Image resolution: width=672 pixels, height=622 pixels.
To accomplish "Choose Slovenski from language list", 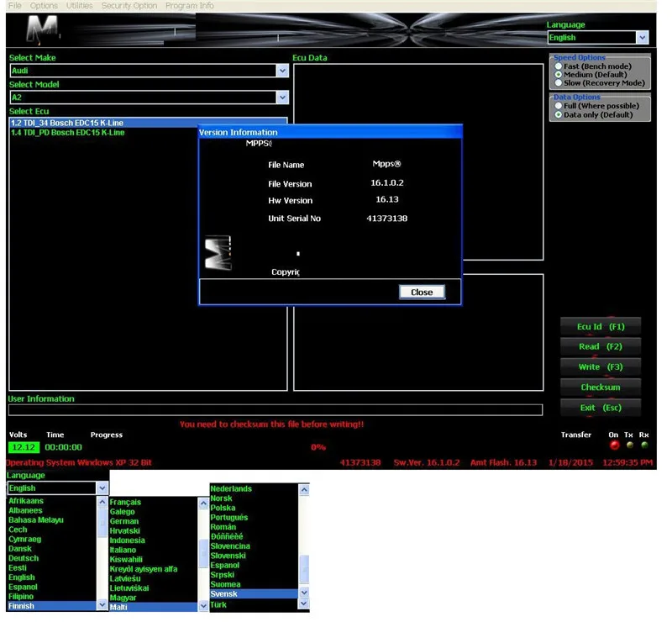I will pyautogui.click(x=228, y=556).
